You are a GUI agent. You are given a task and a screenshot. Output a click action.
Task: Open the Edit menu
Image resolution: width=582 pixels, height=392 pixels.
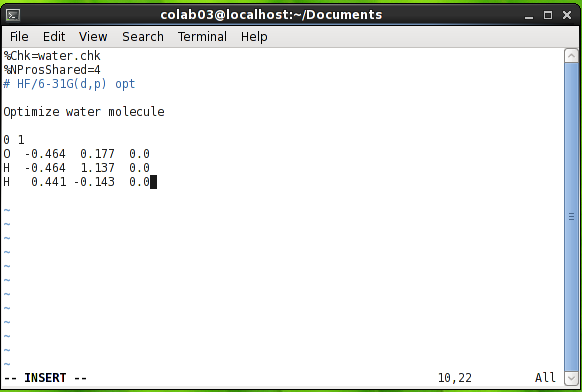[x=54, y=37]
